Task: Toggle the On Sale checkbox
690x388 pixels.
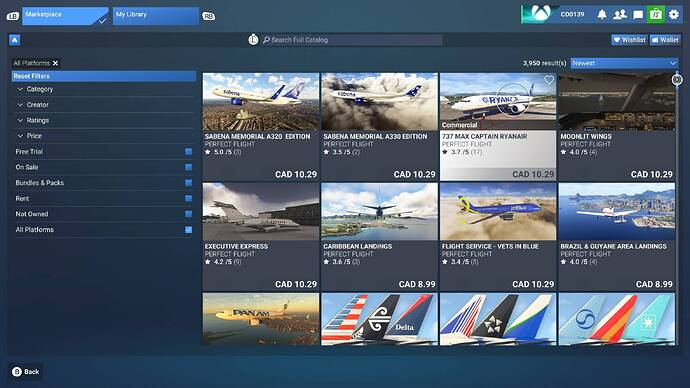Action: (x=188, y=167)
